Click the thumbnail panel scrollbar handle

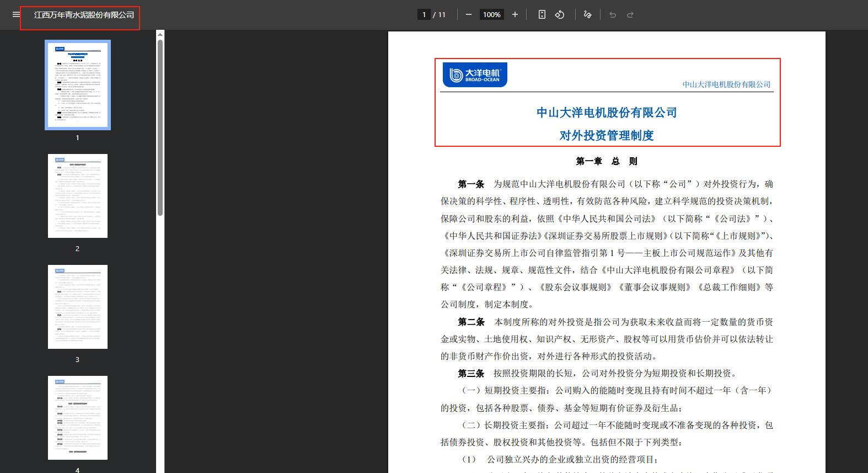160,127
